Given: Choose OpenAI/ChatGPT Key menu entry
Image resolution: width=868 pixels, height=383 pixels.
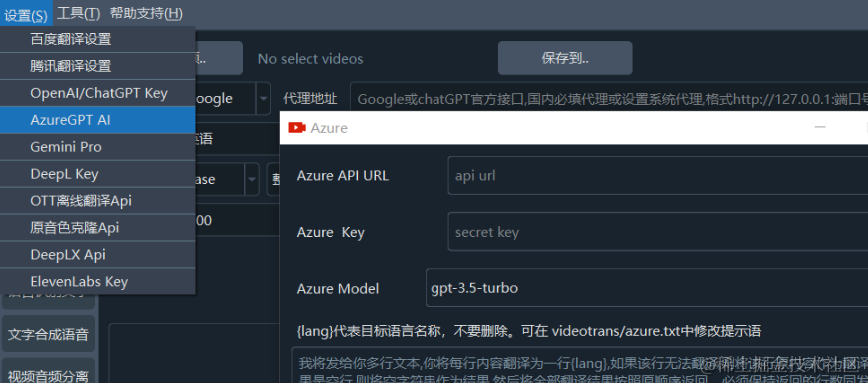Looking at the screenshot, I should pos(98,93).
